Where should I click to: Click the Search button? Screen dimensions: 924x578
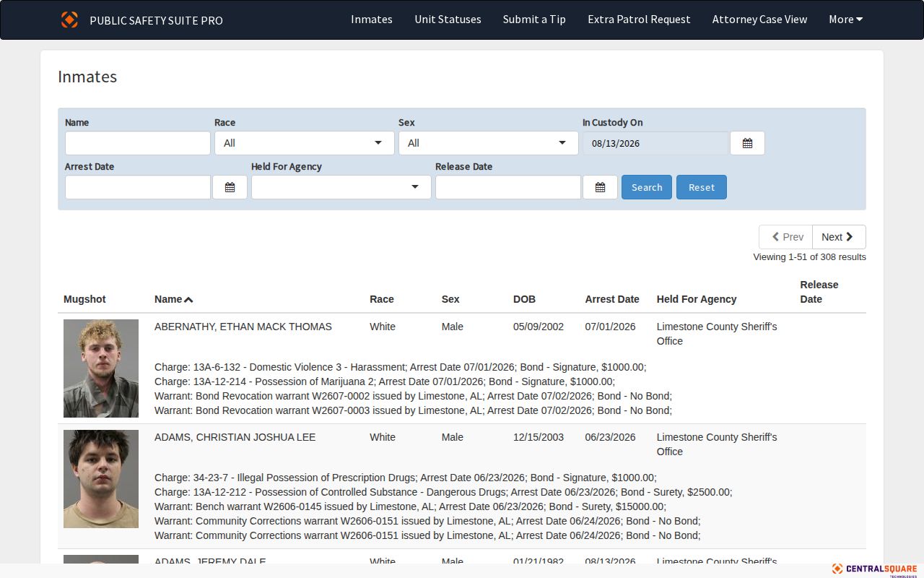[x=647, y=187]
